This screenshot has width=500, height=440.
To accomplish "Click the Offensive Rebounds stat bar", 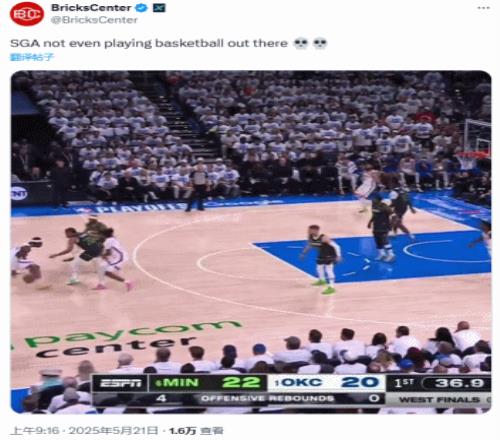I will [x=267, y=398].
